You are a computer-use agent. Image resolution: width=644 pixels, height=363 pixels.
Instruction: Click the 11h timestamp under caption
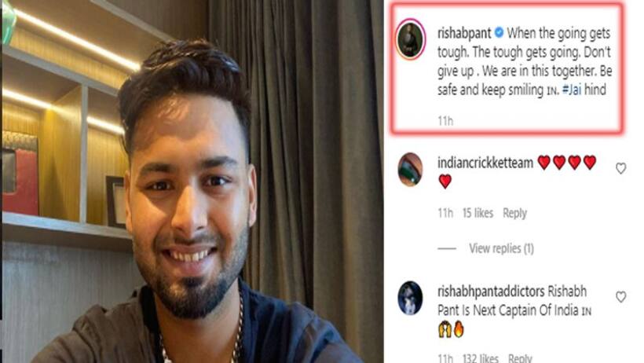point(445,121)
